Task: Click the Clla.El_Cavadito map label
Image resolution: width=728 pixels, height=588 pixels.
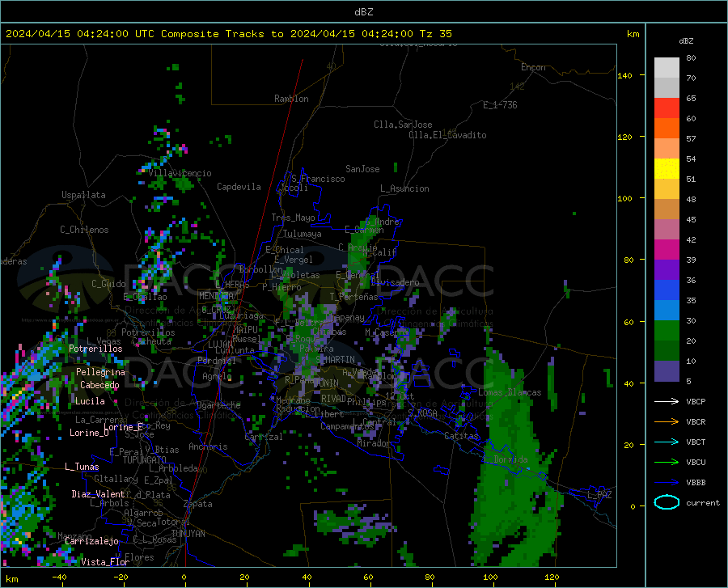Action: coord(447,135)
